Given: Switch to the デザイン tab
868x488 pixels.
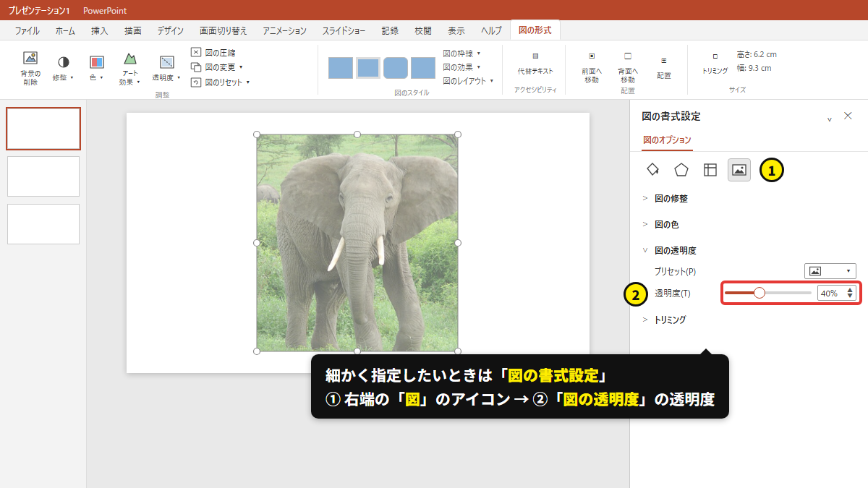Looking at the screenshot, I should [171, 30].
